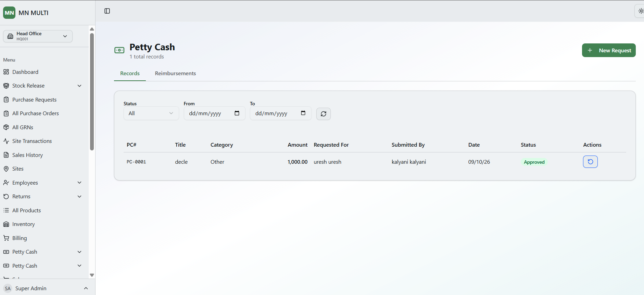Click the amount 1,000.00 cell

(x=298, y=162)
